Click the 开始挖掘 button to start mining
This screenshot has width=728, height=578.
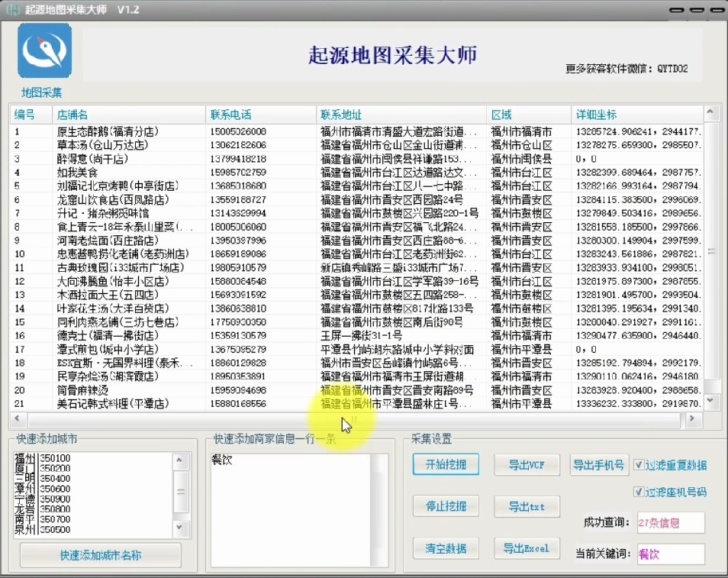[445, 464]
